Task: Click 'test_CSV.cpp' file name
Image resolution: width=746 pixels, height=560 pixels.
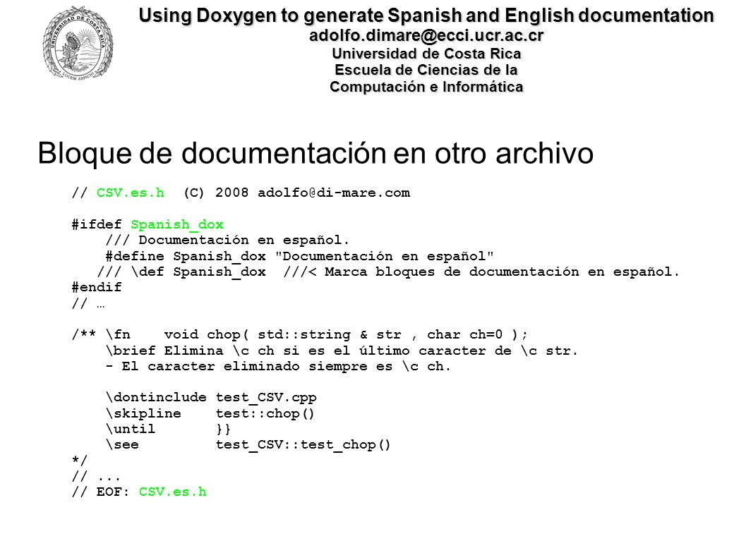Action: coord(266,397)
